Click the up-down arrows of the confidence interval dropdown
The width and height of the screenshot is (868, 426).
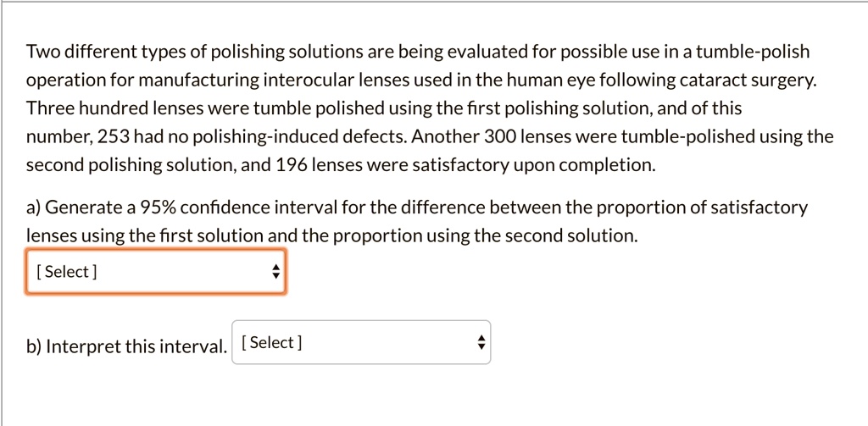point(274,272)
